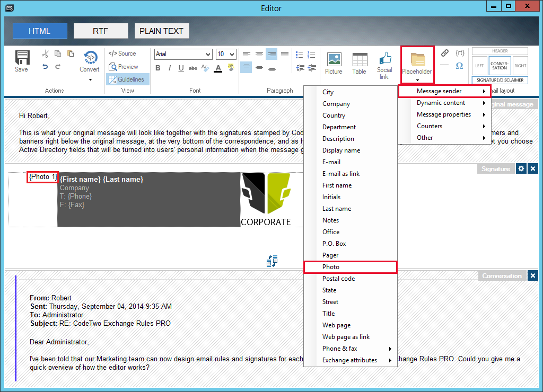The image size is (543, 392).
Task: Remove the Signature section with X
Action: [x=533, y=168]
